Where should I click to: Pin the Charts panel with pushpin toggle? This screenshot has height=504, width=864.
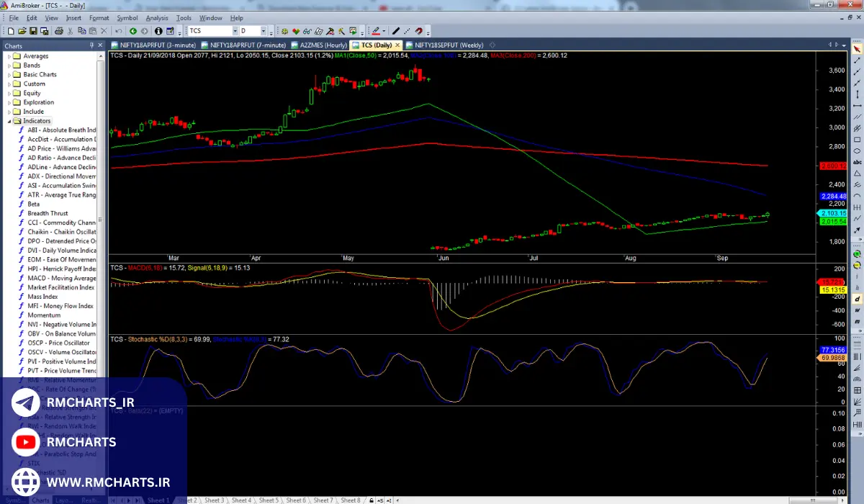(x=91, y=45)
